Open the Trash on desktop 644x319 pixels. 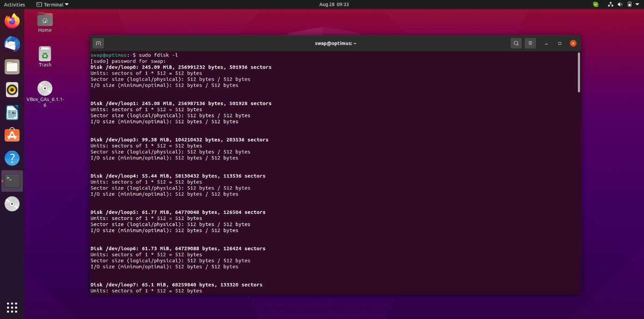pyautogui.click(x=45, y=57)
